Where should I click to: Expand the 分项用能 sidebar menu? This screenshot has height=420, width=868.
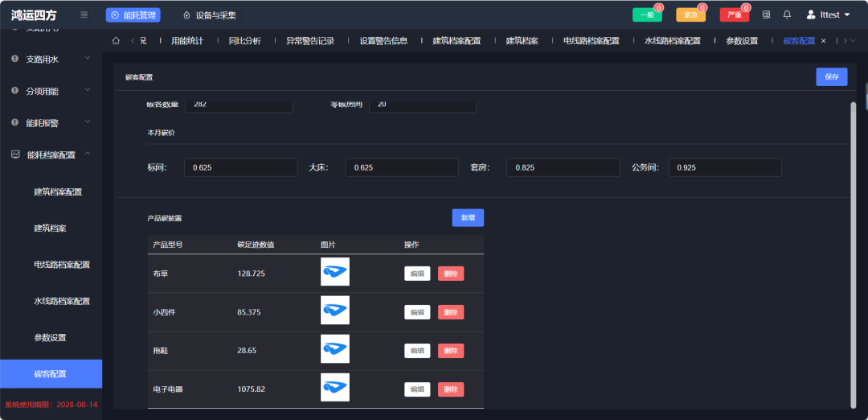click(x=51, y=91)
